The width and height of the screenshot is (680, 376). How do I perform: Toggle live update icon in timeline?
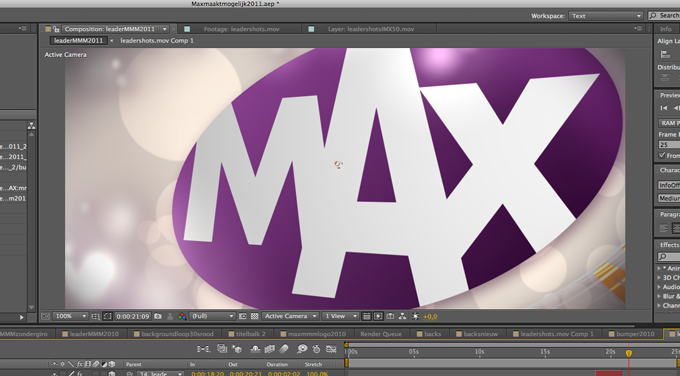pos(222,349)
